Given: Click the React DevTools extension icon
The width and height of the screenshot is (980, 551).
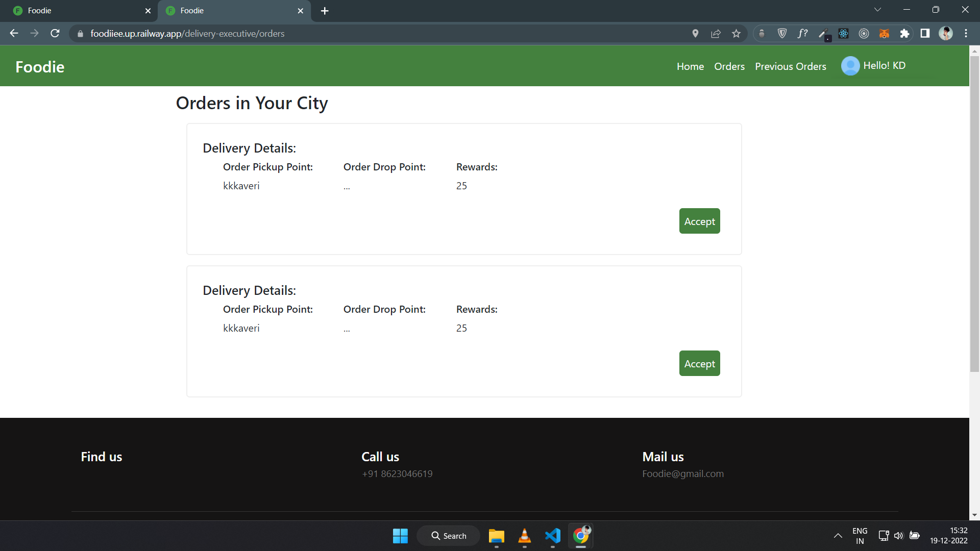Looking at the screenshot, I should tap(843, 34).
